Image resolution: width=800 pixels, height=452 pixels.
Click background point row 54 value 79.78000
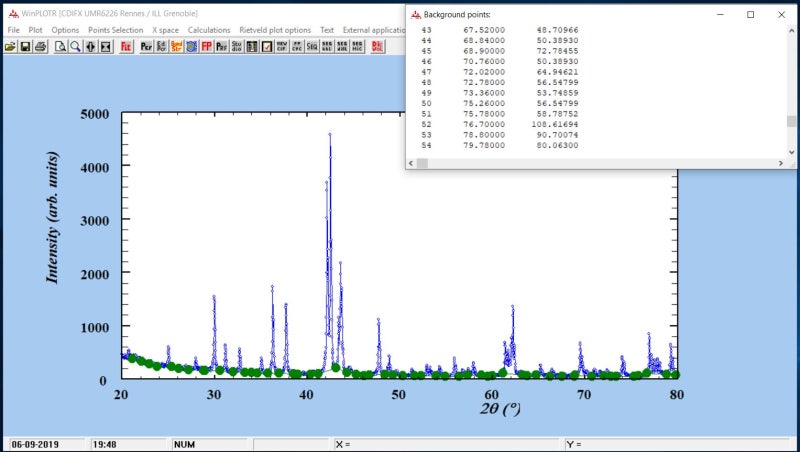pos(484,145)
